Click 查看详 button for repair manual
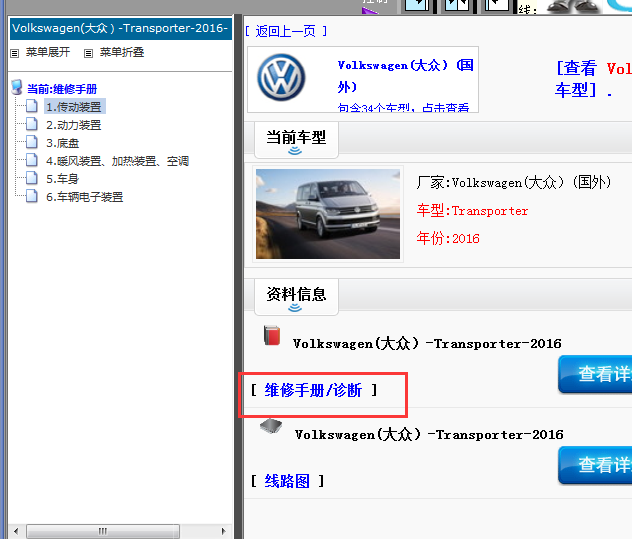This screenshot has width=632, height=539. point(595,374)
